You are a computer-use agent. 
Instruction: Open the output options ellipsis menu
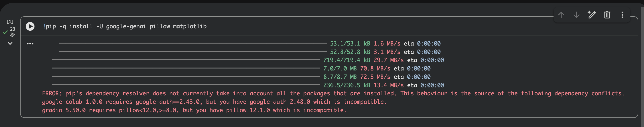point(30,44)
